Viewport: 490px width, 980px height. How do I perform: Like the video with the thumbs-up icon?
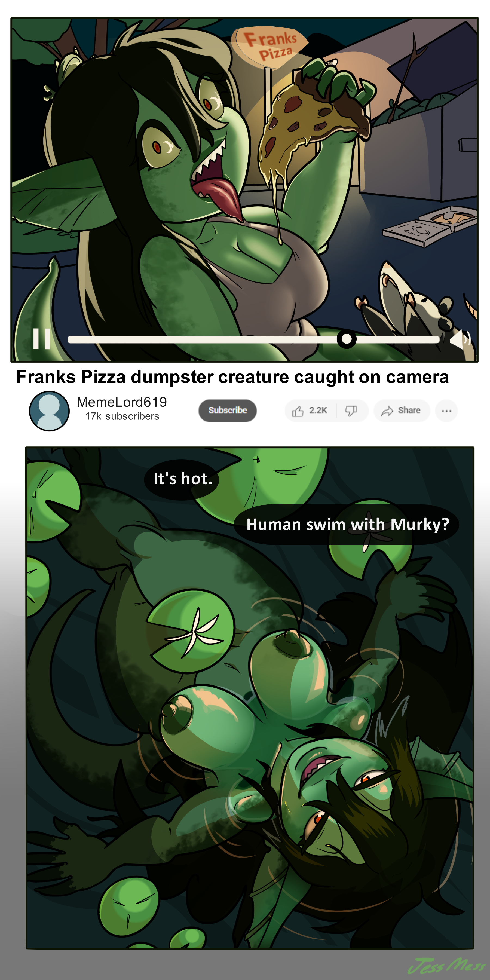pyautogui.click(x=298, y=411)
